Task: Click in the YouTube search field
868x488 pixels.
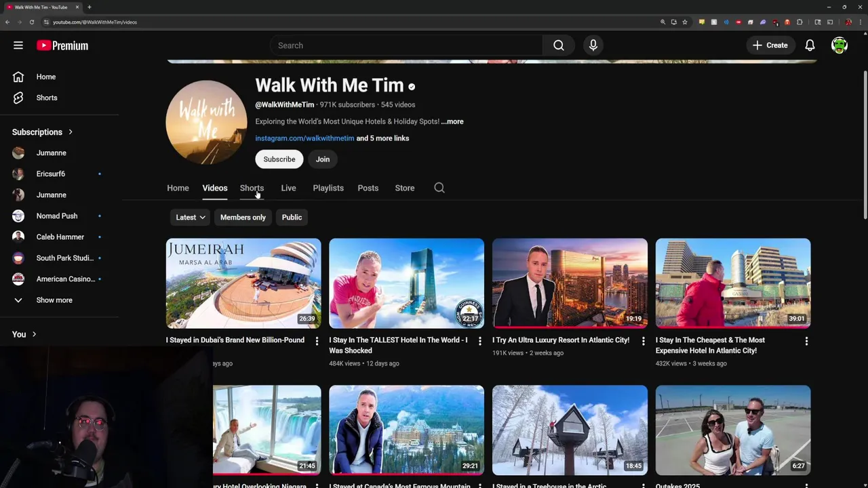Action: pyautogui.click(x=407, y=45)
